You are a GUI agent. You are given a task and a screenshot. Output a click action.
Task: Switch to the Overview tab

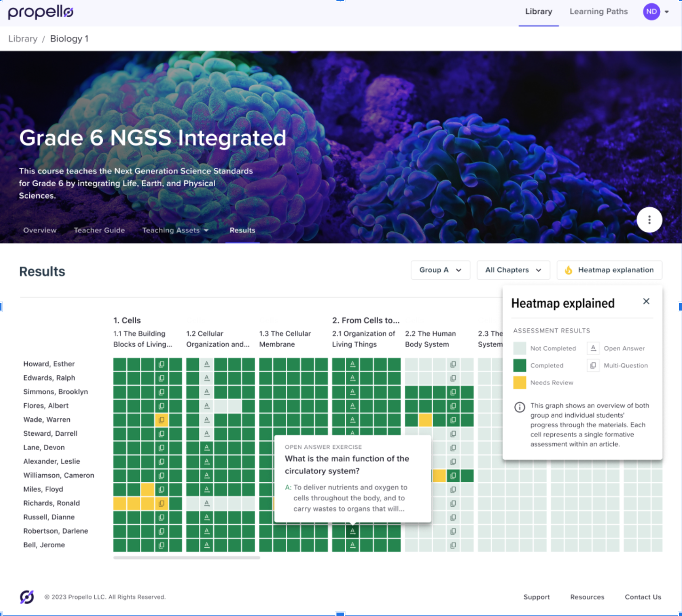(x=39, y=230)
